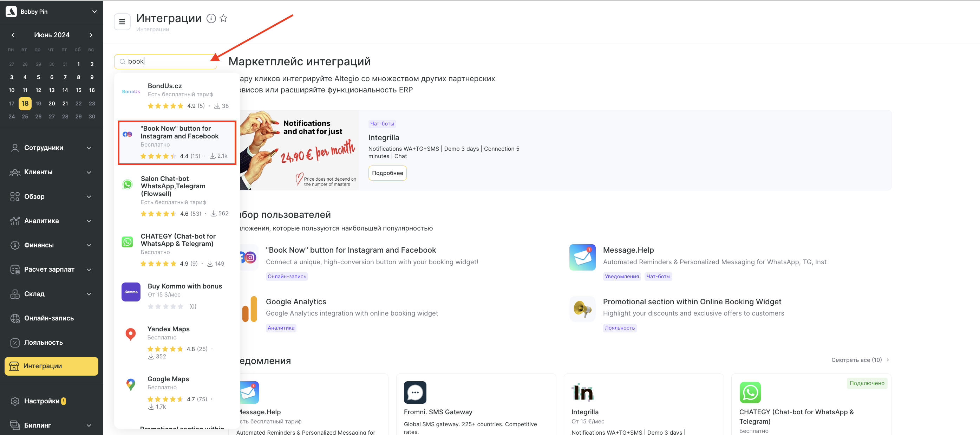Open the Fromni. SMS Gateway card
980x435 pixels.
pyautogui.click(x=476, y=404)
